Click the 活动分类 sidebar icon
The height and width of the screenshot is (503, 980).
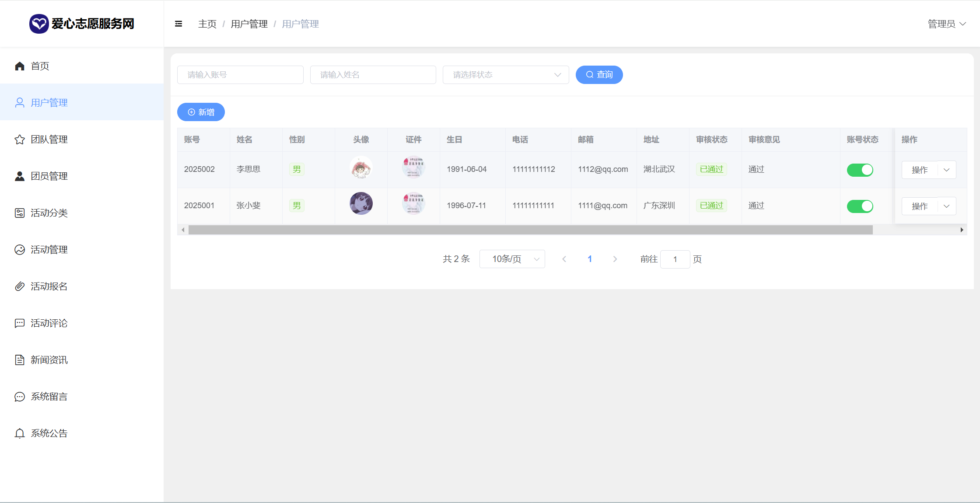point(20,213)
